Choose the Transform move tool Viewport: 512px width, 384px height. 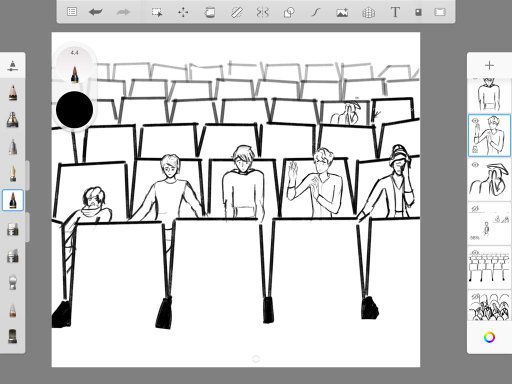coord(183,13)
